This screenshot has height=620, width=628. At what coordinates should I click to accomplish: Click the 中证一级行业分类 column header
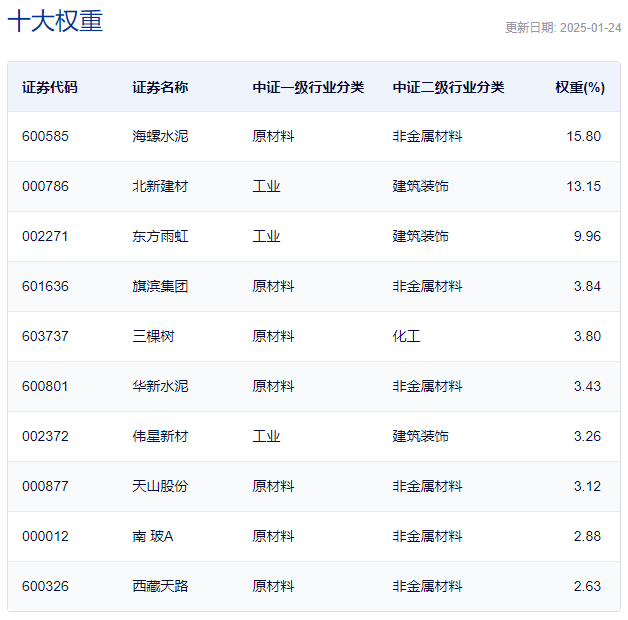click(x=308, y=87)
